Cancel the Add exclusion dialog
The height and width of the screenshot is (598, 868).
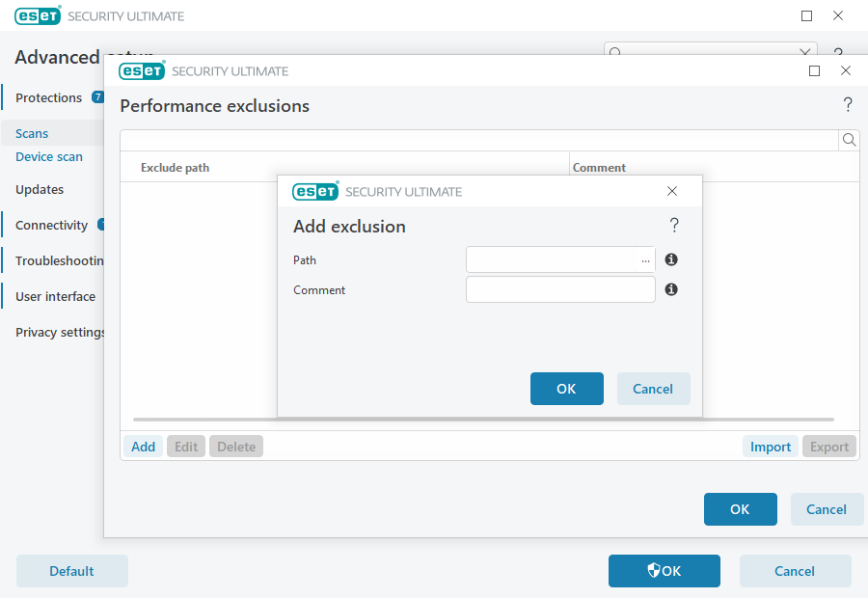(653, 389)
